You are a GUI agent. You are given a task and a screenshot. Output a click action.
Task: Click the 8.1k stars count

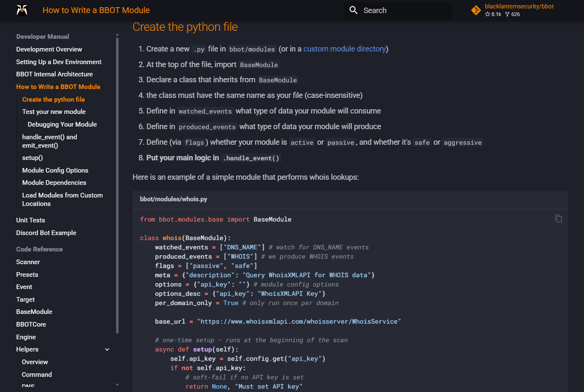pos(493,14)
